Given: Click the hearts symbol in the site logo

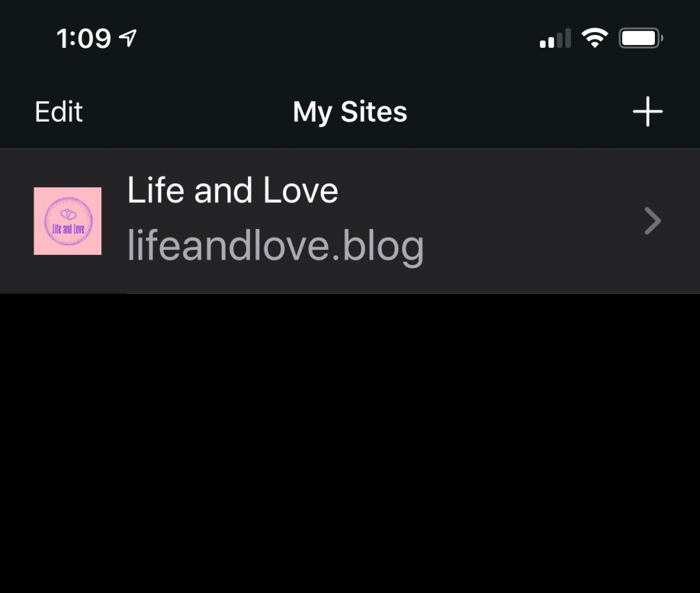Looking at the screenshot, I should tap(68, 214).
